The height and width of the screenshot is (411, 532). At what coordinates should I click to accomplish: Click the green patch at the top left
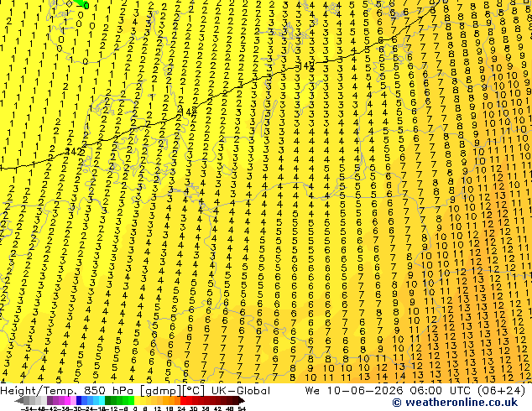tap(81, 4)
